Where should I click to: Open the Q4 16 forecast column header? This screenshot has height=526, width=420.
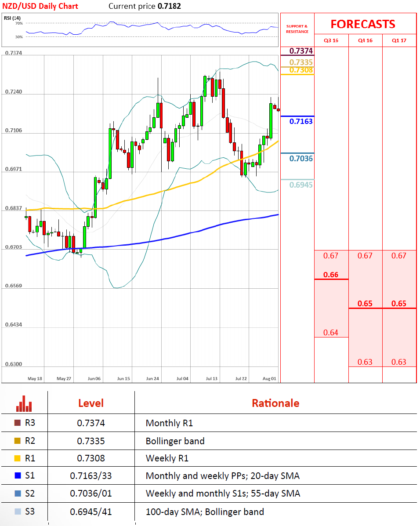coord(365,40)
